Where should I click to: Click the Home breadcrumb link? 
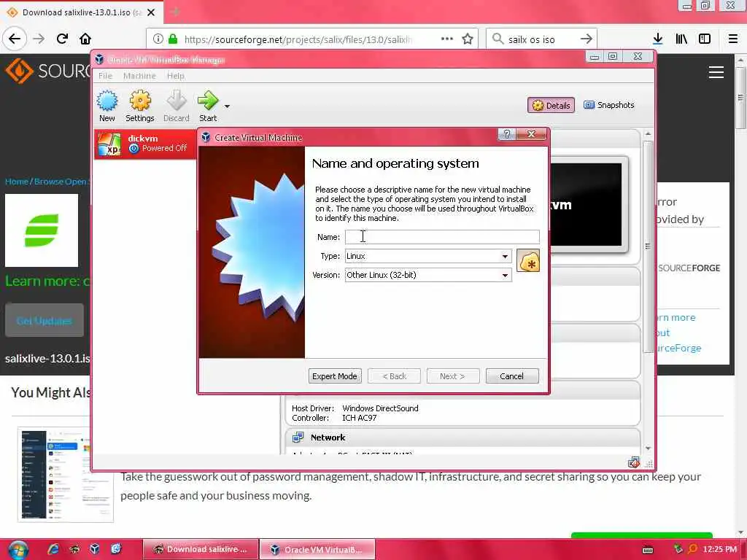[17, 182]
